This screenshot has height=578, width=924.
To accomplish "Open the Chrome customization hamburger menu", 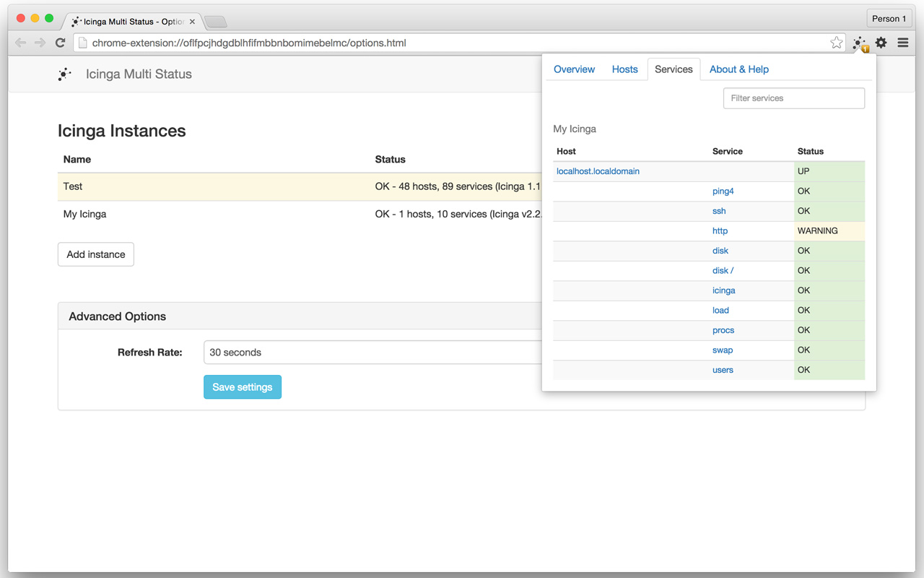I will [903, 43].
